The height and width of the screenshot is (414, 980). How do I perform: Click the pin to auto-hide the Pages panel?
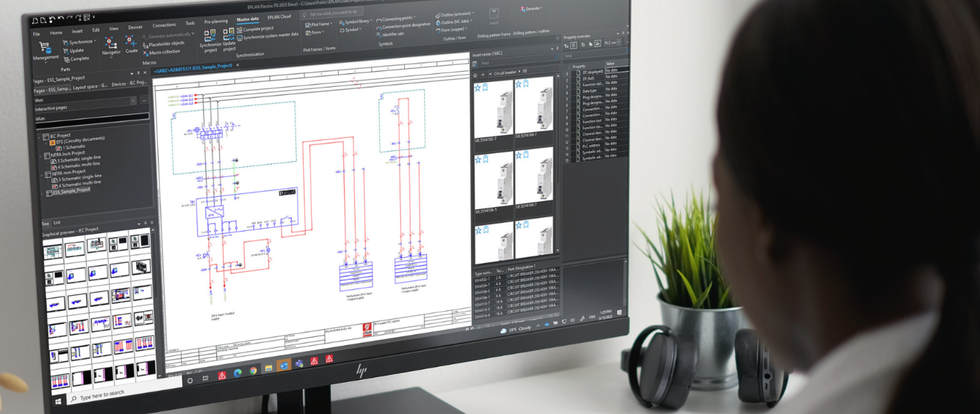138,73
